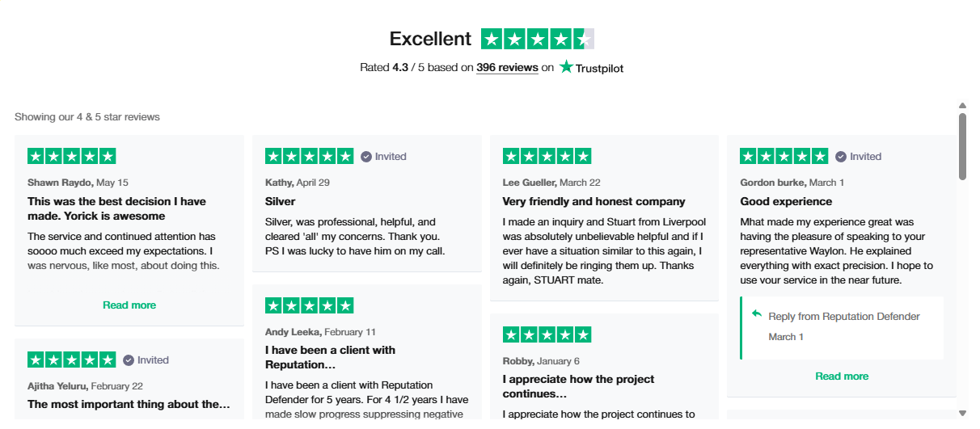The width and height of the screenshot is (980, 429).
Task: Expand Shawn Raydo's review with Read more
Action: [129, 305]
